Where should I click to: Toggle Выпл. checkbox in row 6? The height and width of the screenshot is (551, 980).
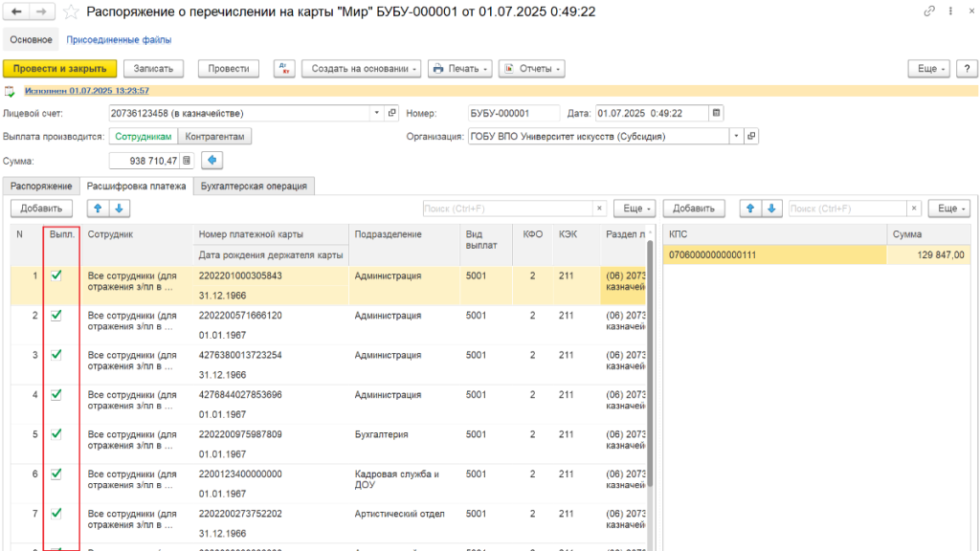pos(56,474)
